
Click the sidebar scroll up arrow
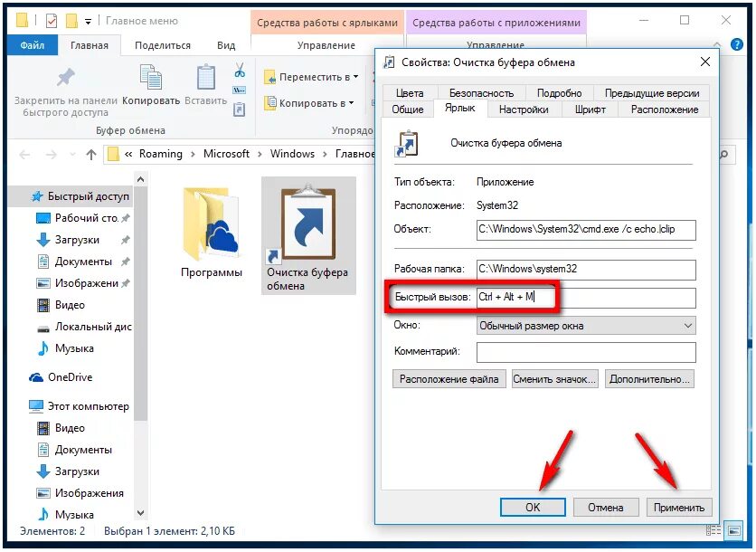click(140, 179)
